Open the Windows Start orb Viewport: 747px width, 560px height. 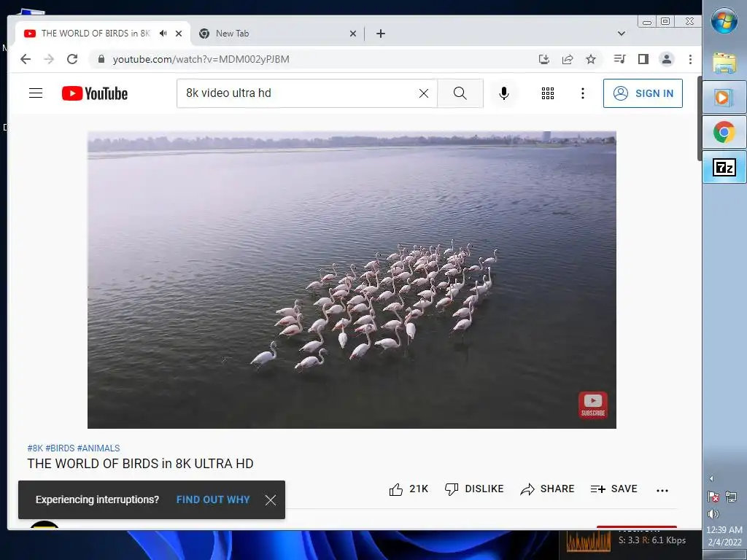click(724, 20)
